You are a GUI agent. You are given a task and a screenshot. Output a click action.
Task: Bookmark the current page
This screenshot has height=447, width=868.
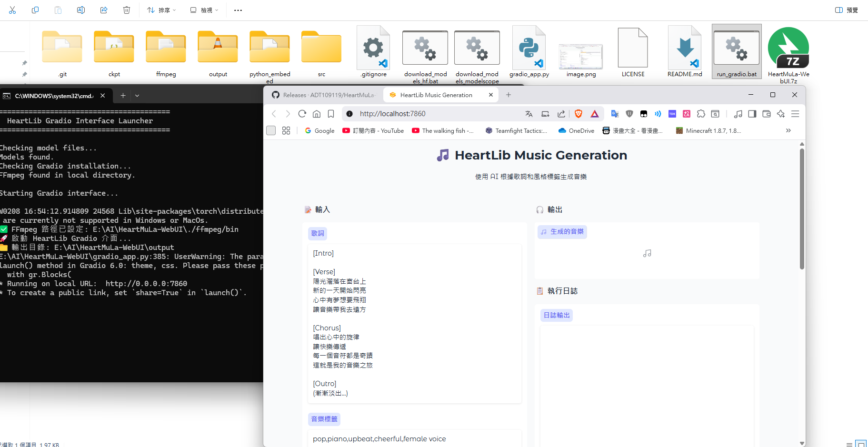click(331, 114)
